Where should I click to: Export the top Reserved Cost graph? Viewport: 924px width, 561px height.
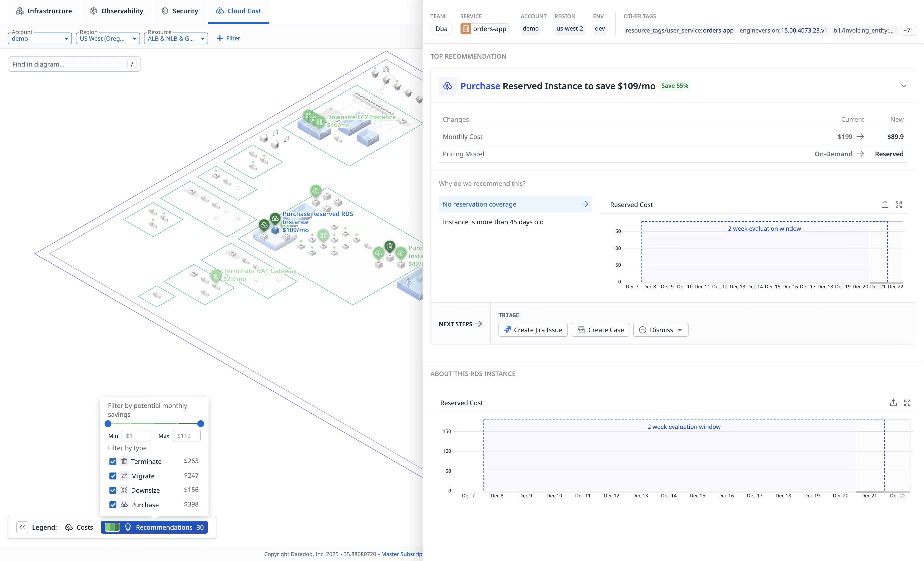tap(885, 204)
